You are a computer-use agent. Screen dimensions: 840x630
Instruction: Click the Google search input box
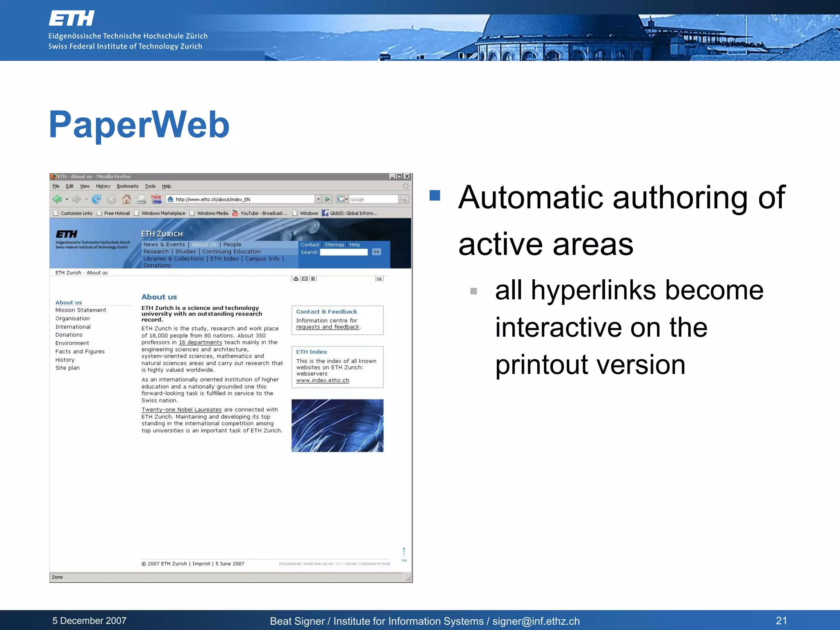373,199
